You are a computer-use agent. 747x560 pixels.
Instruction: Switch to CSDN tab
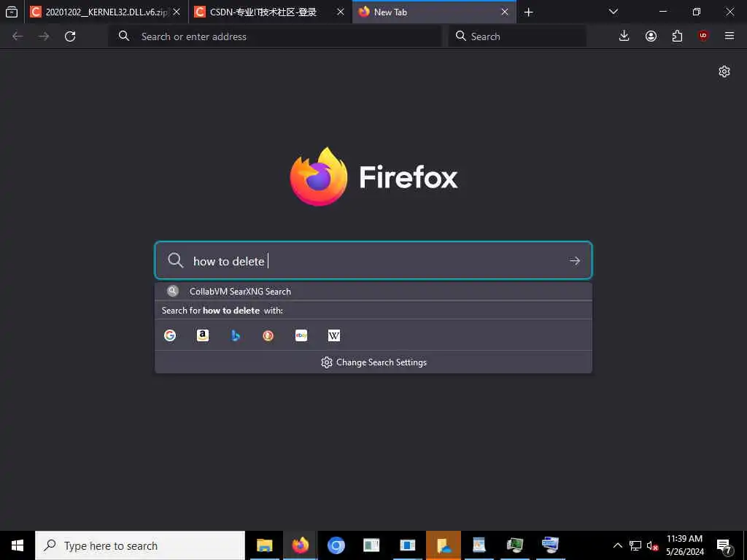[x=270, y=12]
